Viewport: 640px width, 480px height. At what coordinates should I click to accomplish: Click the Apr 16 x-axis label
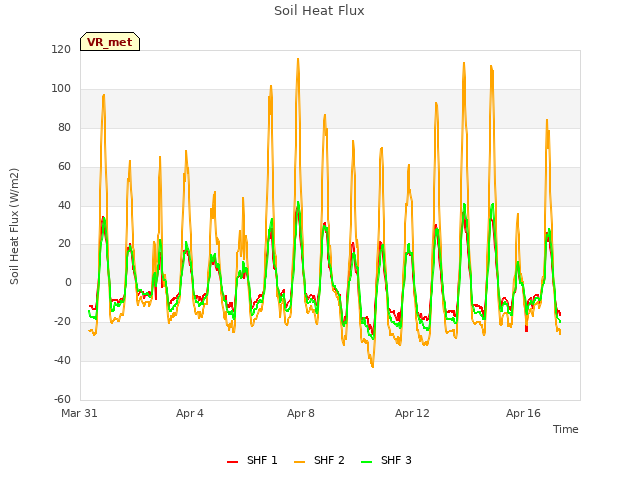point(523,413)
